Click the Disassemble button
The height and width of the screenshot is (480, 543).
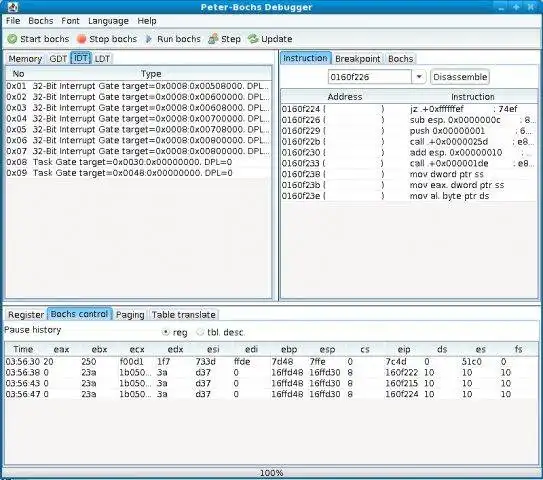[x=460, y=77]
